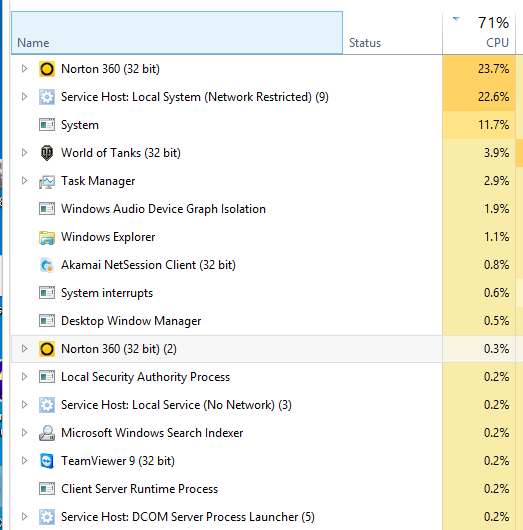Click the CPU column header showing 71%

pos(479,33)
